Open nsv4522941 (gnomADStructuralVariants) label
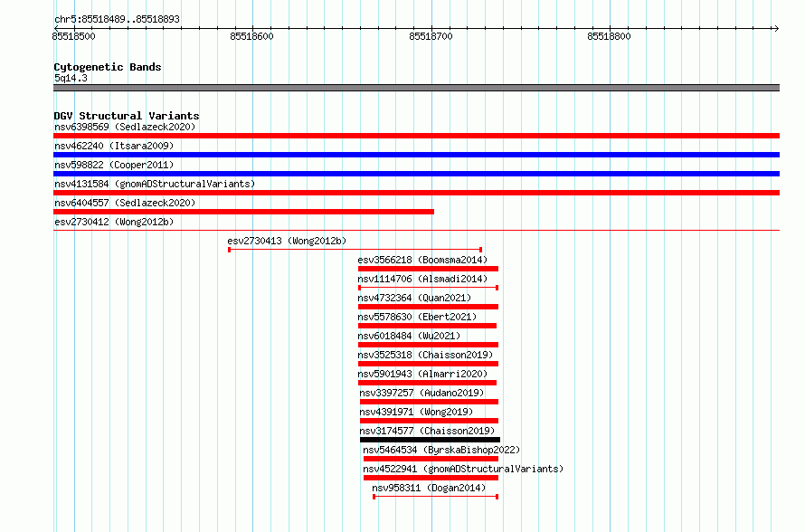Viewport: 805px width, 532px height. [463, 469]
